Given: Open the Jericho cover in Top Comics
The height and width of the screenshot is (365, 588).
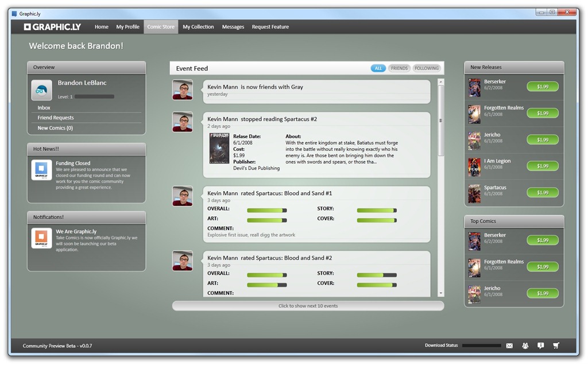Looking at the screenshot, I should (474, 294).
